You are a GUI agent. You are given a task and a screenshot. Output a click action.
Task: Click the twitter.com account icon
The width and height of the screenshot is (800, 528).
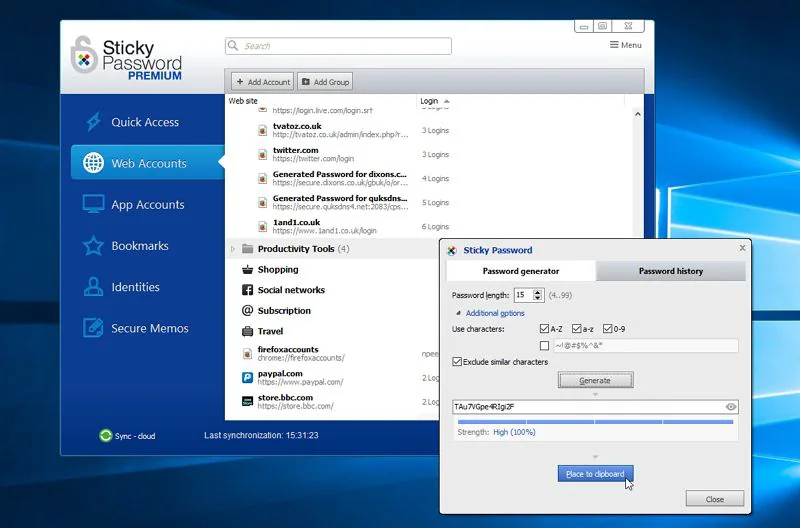(262, 155)
